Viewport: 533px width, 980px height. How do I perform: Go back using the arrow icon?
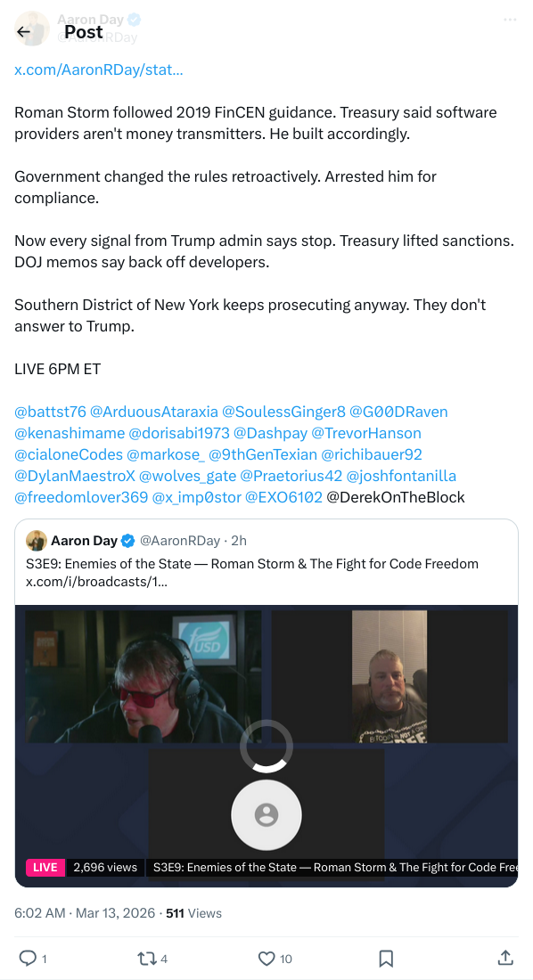(x=24, y=32)
